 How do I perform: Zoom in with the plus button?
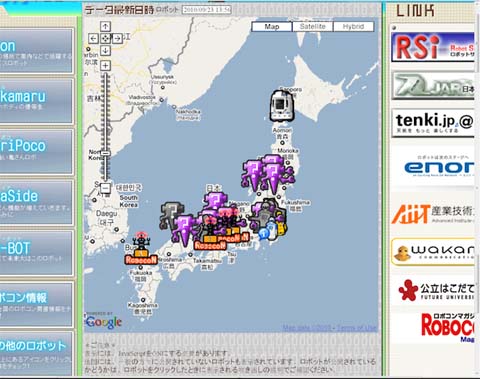pyautogui.click(x=105, y=65)
